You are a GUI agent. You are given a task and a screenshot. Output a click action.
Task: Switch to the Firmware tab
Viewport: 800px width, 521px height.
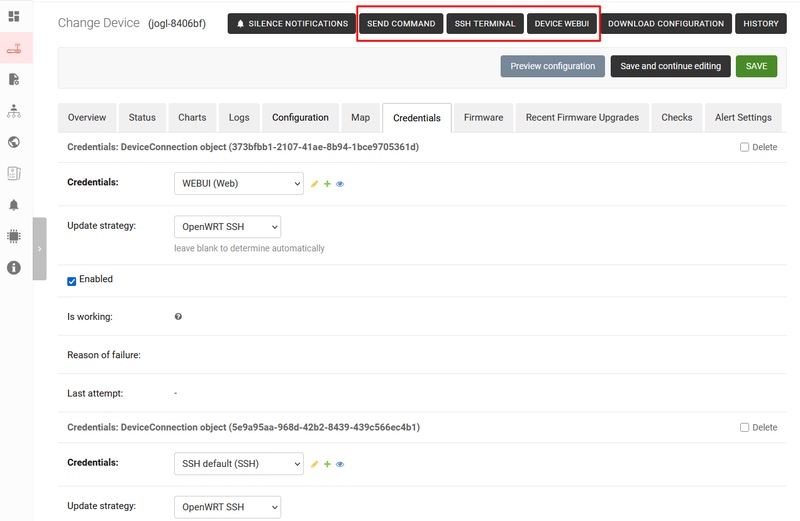[x=483, y=117]
